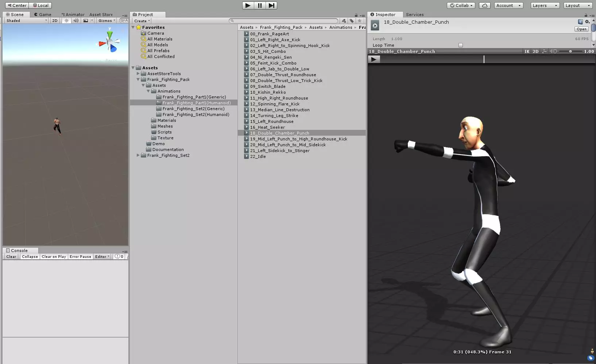Click the search by label tag icon
The height and width of the screenshot is (364, 596).
click(352, 21)
